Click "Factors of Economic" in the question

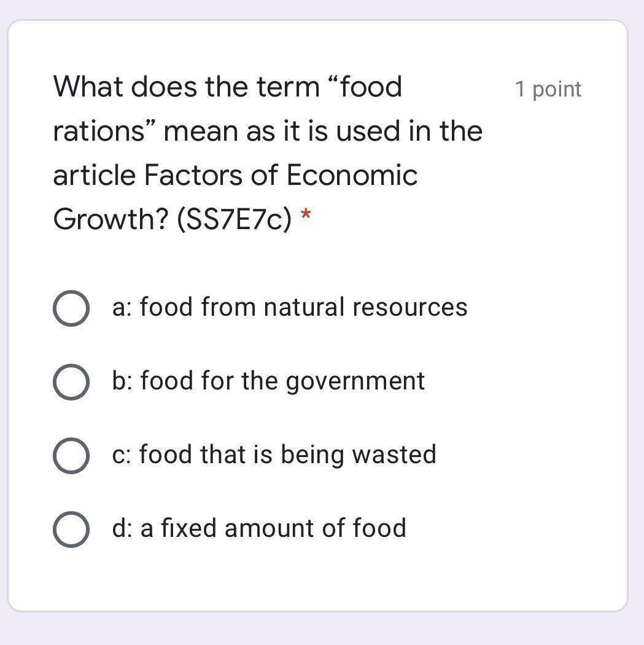281,175
